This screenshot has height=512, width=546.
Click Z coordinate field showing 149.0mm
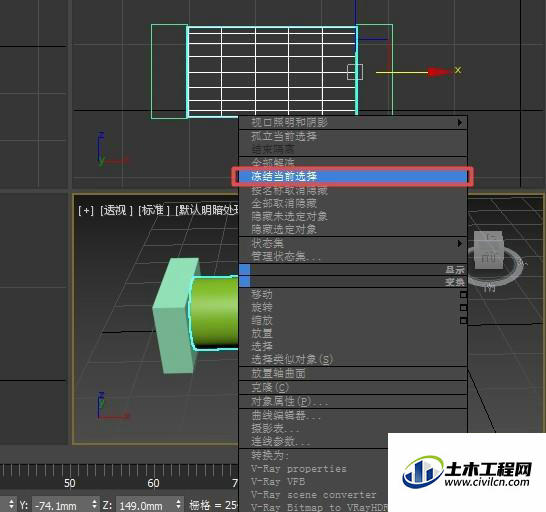144,505
